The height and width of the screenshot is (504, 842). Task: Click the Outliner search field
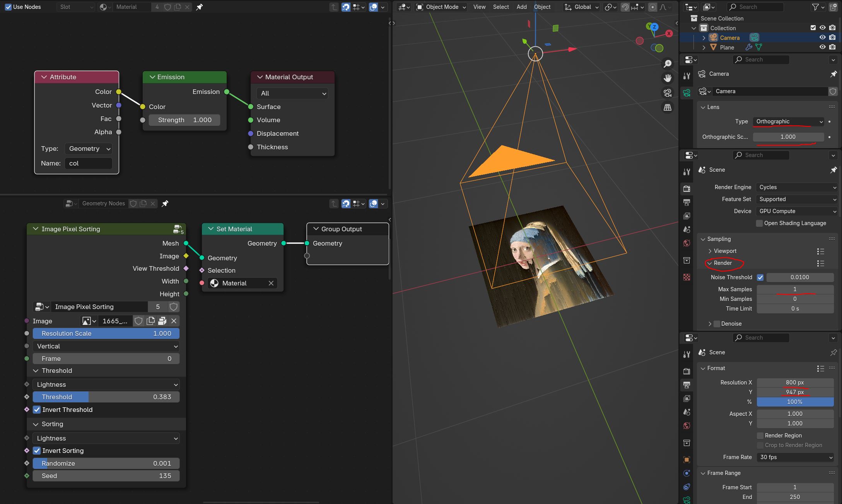pos(755,7)
